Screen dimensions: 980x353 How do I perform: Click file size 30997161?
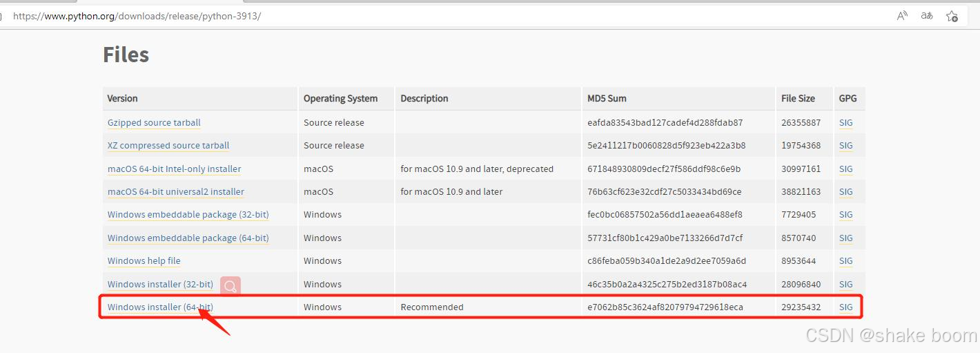801,169
